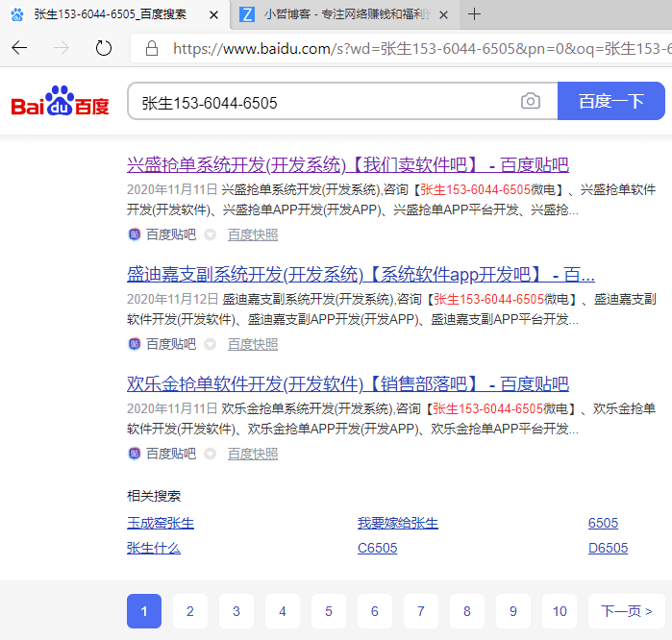
Task: Open the 欢乐金抢单软件开发 result link
Action: (x=348, y=384)
